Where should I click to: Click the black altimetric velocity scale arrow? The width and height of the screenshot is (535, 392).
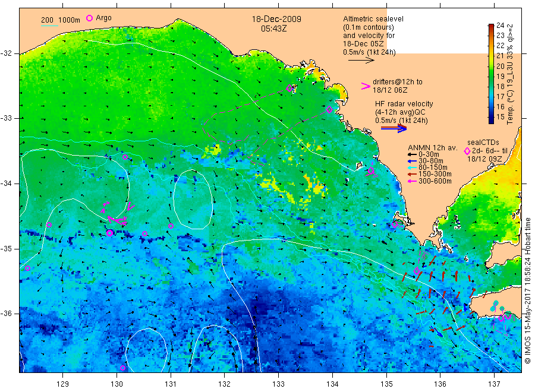click(361, 61)
